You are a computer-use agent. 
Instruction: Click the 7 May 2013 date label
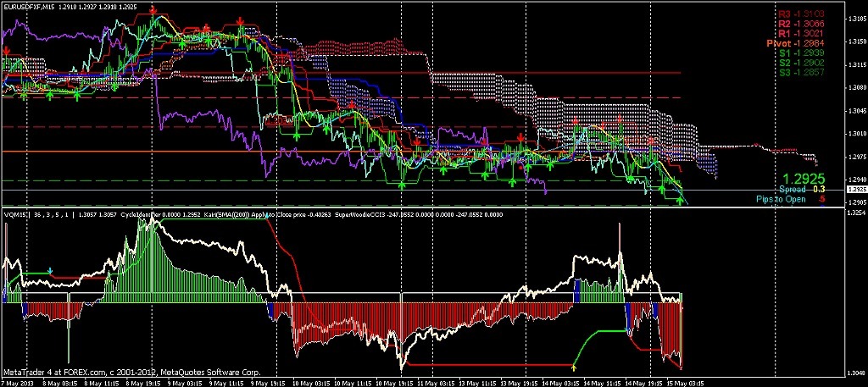point(18,383)
